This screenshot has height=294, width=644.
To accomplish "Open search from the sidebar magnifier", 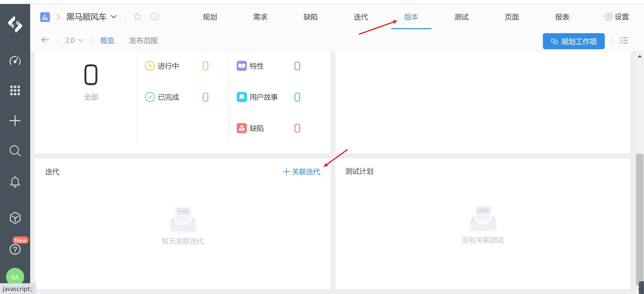I will click(15, 151).
